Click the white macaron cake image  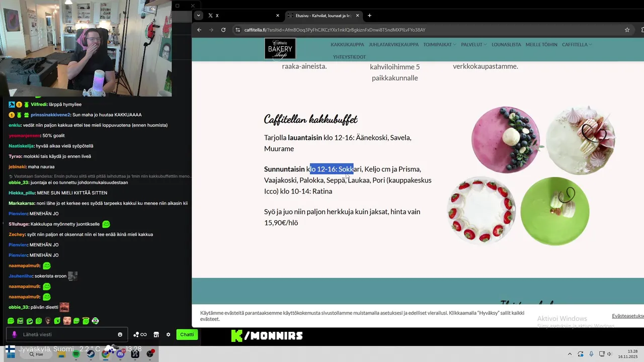[580, 140]
